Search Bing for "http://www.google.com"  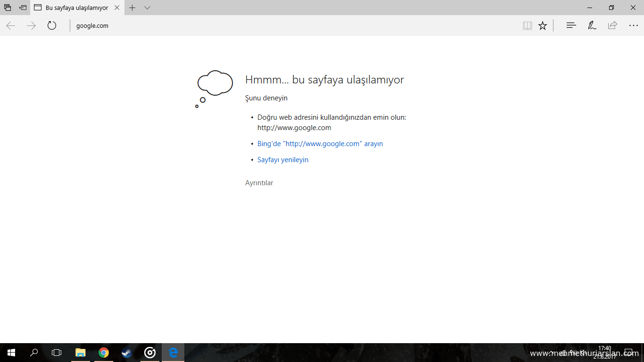(x=320, y=144)
